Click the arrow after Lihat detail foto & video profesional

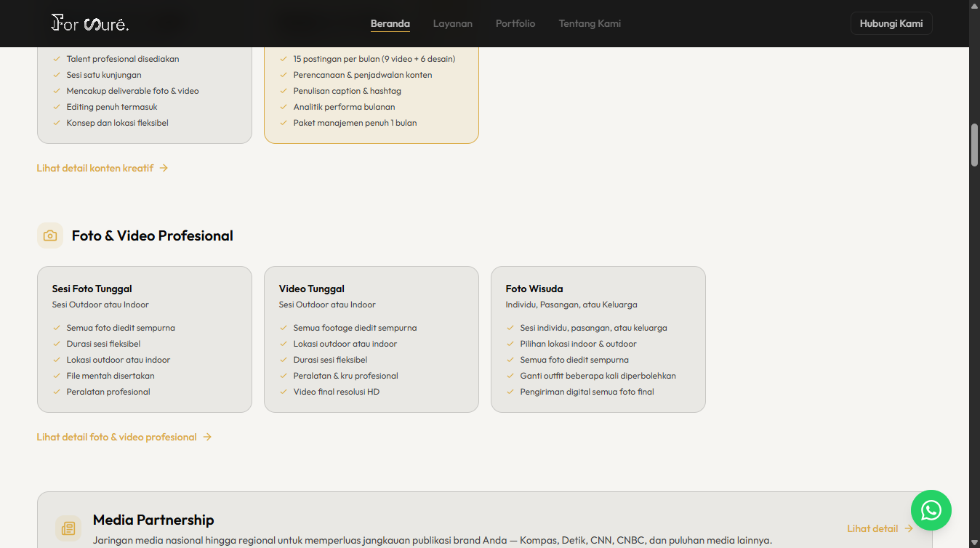click(207, 437)
